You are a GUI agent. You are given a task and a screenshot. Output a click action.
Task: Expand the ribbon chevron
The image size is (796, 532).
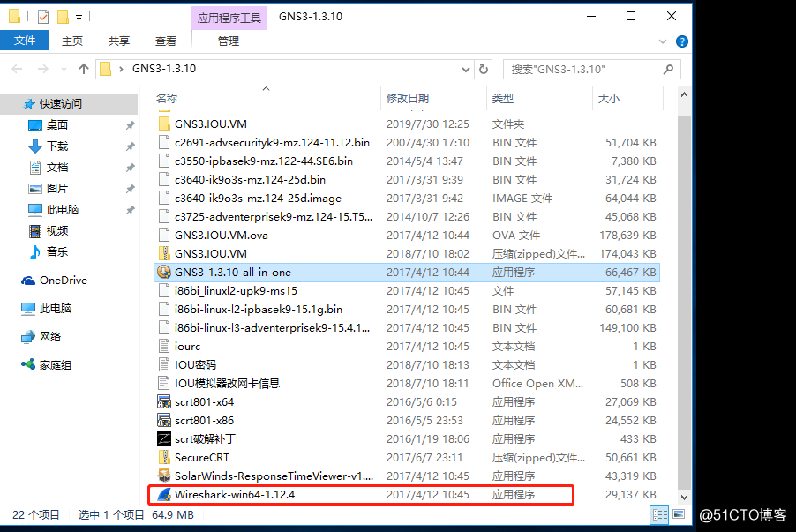pos(663,41)
